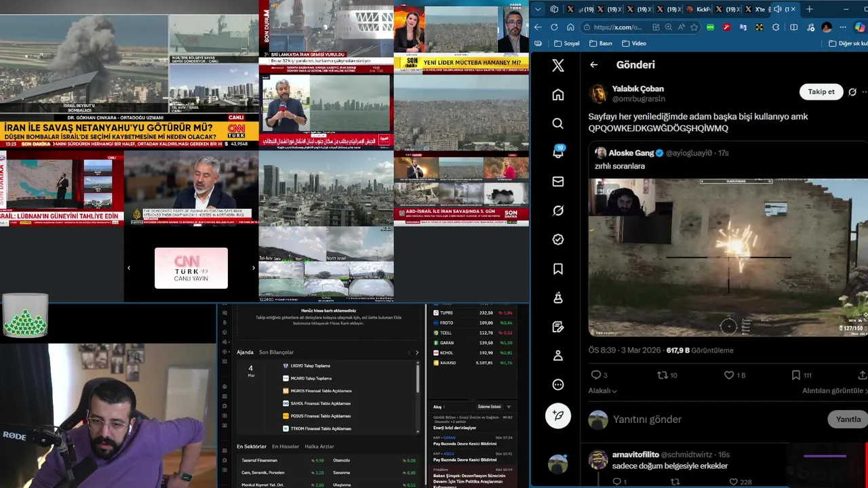Open the X profile person icon

(558, 355)
